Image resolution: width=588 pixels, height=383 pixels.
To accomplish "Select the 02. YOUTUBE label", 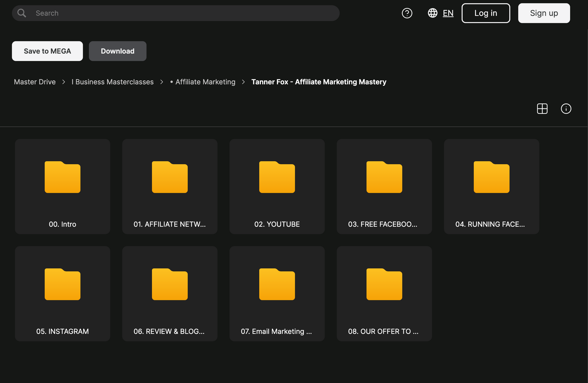I will point(277,224).
